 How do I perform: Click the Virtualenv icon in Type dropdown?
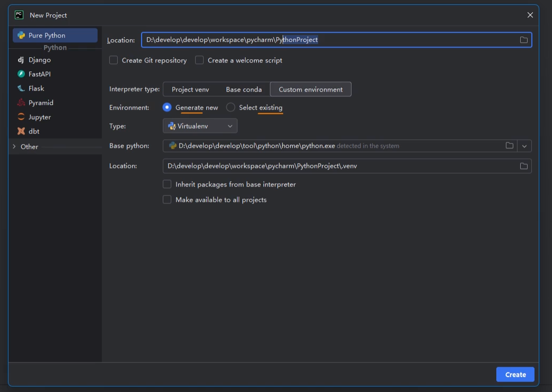coord(172,126)
